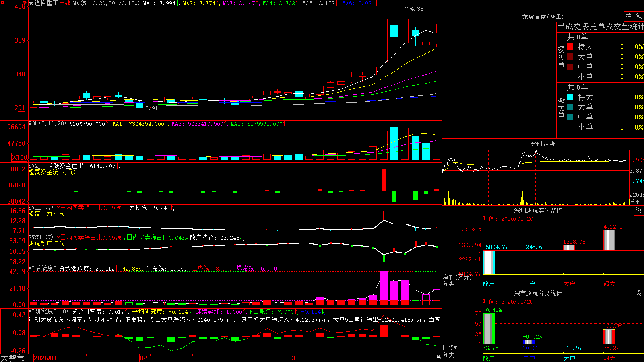This screenshot has width=644, height=362.
Task: Click the 大户 bar labeled 1228.08
Action: pos(569,247)
